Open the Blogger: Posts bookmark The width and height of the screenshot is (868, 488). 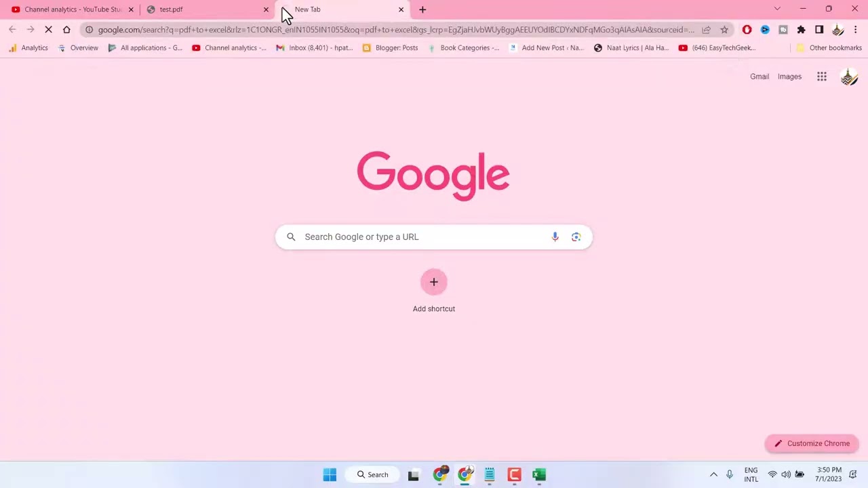(x=391, y=48)
